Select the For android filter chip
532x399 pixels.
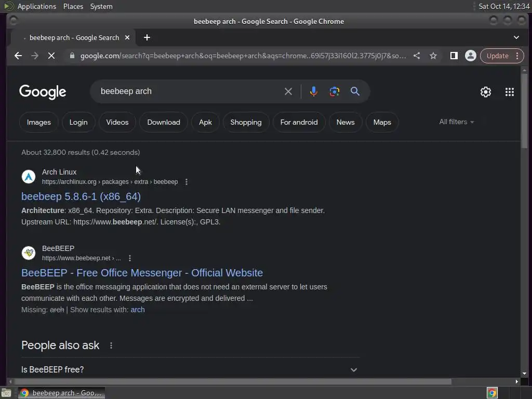299,122
